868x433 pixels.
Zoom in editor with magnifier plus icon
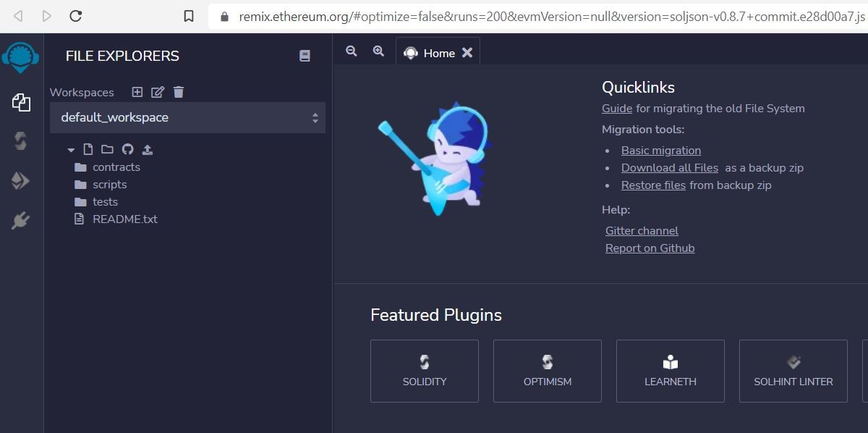pyautogui.click(x=378, y=51)
